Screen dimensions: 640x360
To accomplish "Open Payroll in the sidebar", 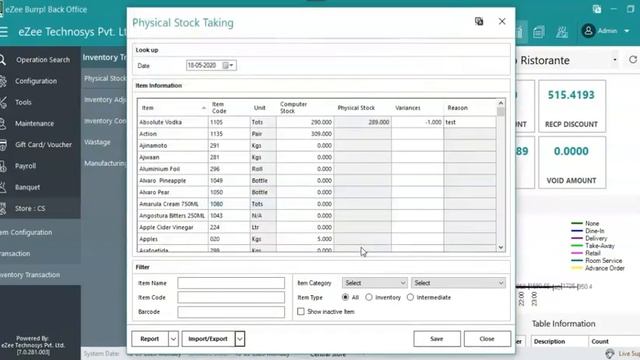I will point(25,166).
